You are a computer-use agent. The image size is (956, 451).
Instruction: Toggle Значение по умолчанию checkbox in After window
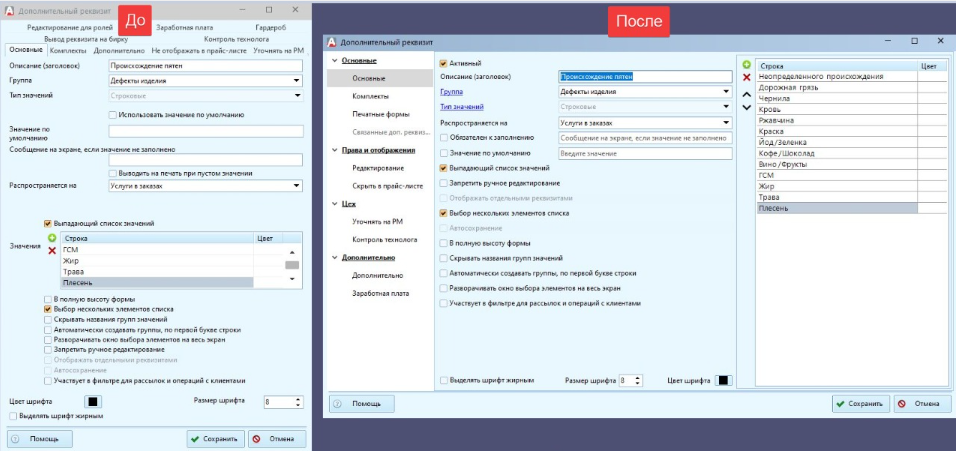pyautogui.click(x=443, y=154)
